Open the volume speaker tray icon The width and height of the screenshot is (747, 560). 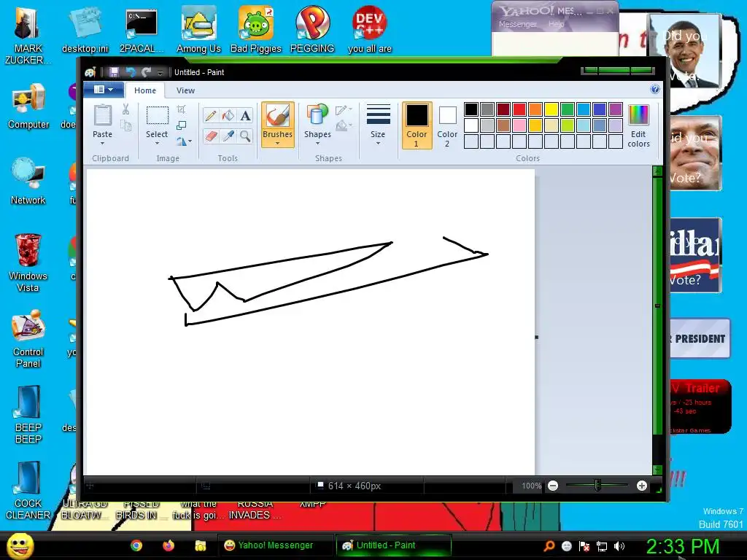pos(619,546)
